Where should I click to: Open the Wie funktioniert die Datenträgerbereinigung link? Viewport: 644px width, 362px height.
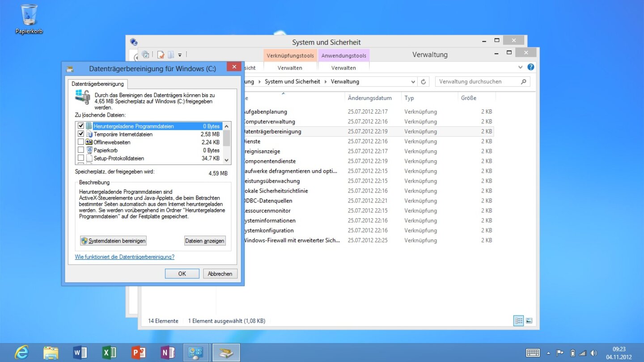[125, 257]
